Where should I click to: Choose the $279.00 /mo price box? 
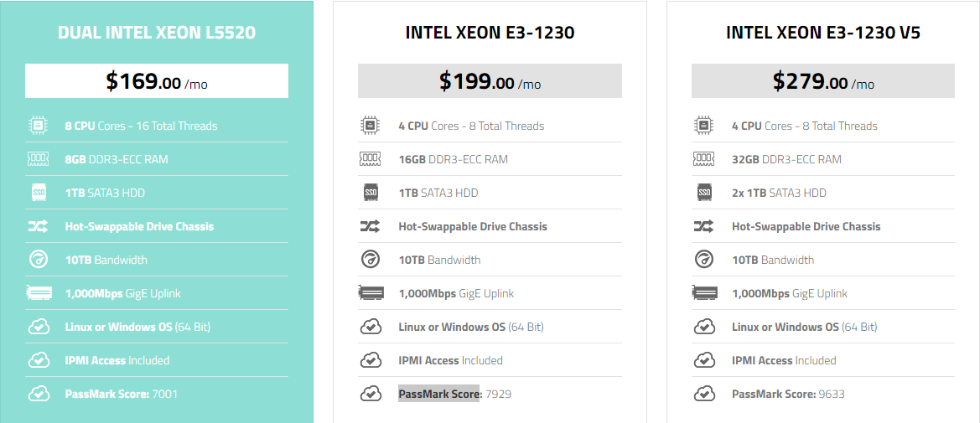click(823, 81)
